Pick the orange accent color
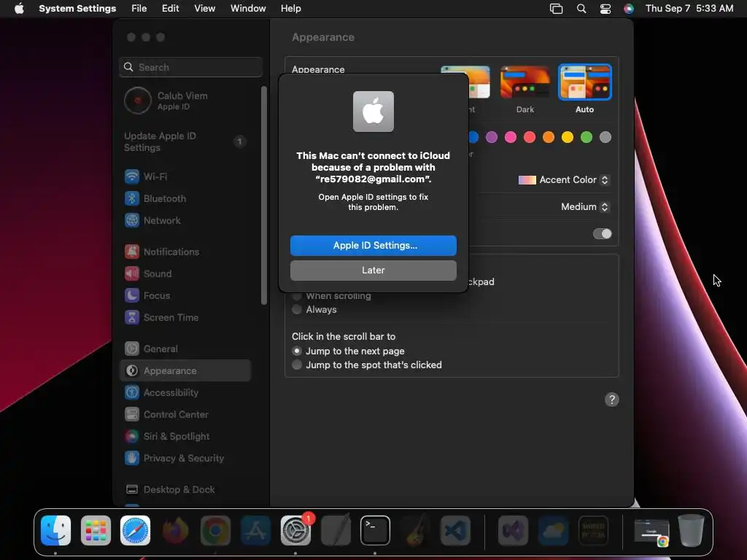747x560 pixels. [x=549, y=138]
